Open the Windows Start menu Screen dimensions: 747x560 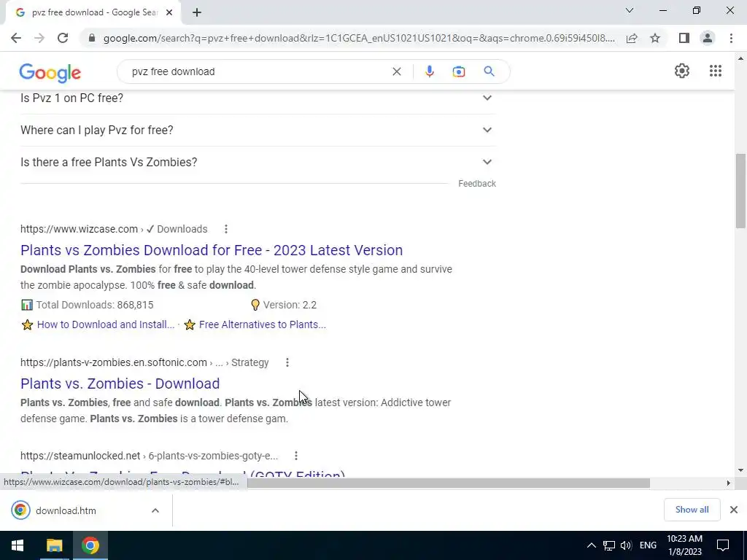point(18,545)
